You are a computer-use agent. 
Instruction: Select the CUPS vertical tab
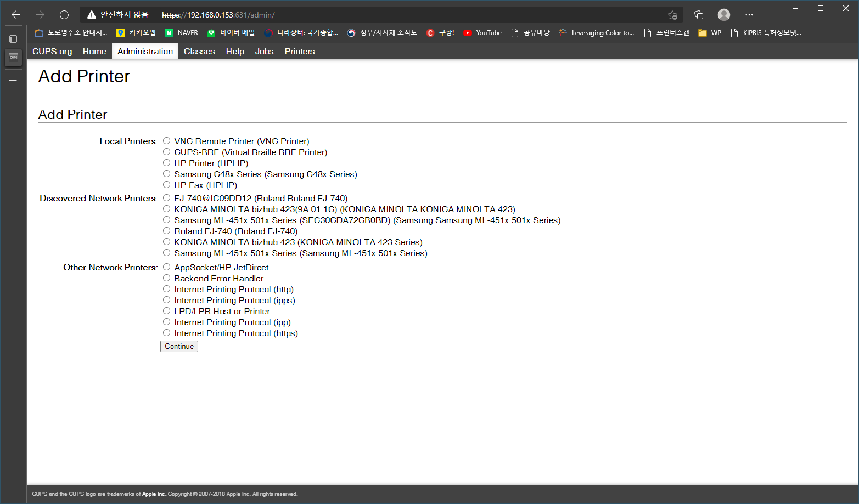tap(13, 57)
